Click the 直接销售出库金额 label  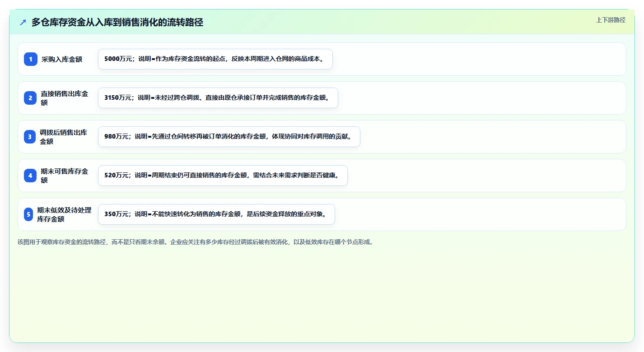pos(65,98)
